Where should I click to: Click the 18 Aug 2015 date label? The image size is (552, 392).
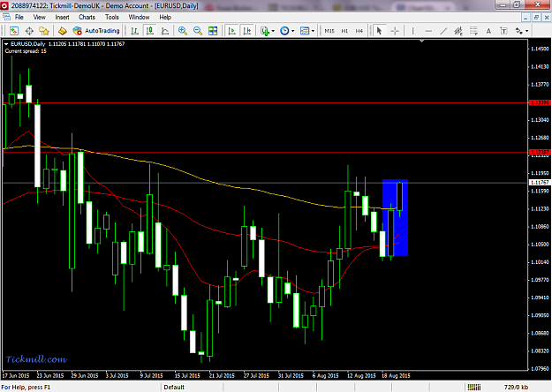click(396, 375)
